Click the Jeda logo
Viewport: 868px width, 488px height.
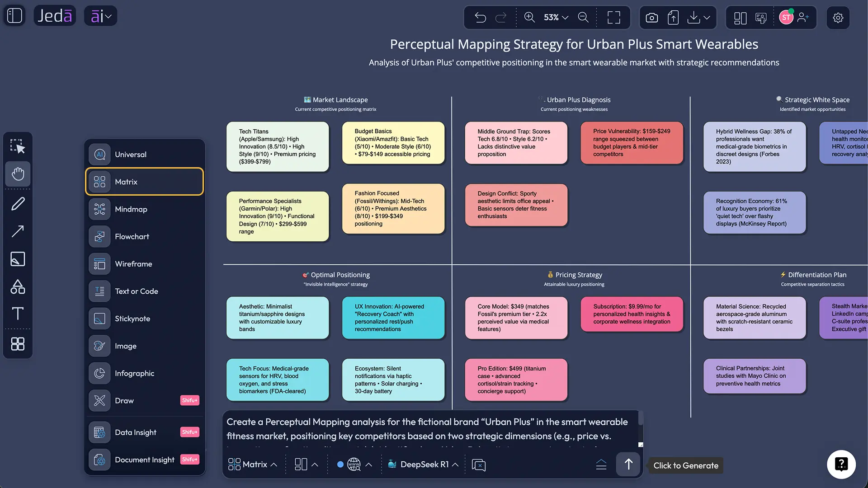(55, 16)
